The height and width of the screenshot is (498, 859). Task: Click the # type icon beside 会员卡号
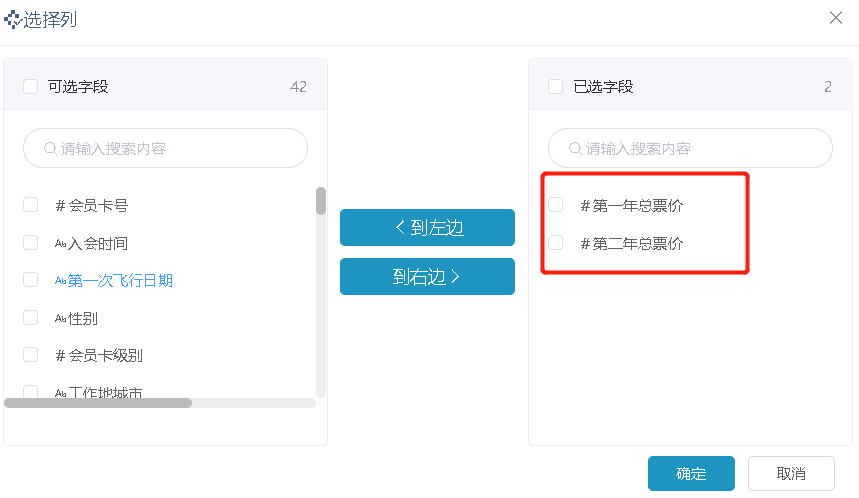pyautogui.click(x=60, y=206)
